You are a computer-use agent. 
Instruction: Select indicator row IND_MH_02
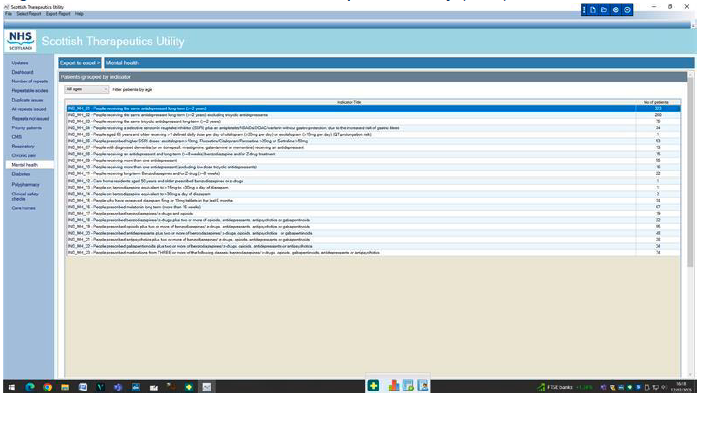(373, 115)
